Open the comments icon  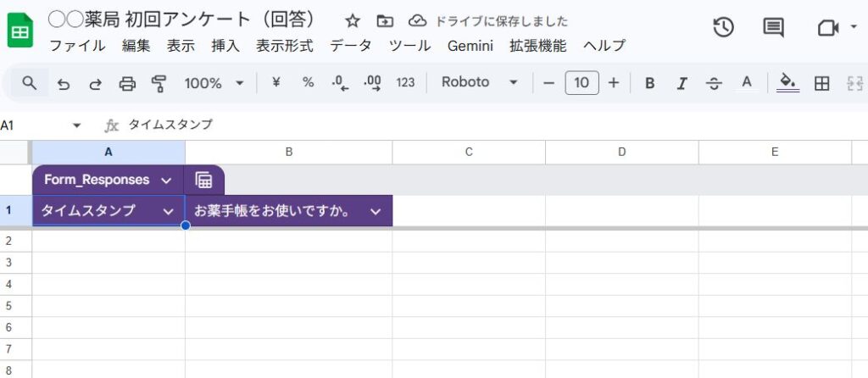(773, 28)
